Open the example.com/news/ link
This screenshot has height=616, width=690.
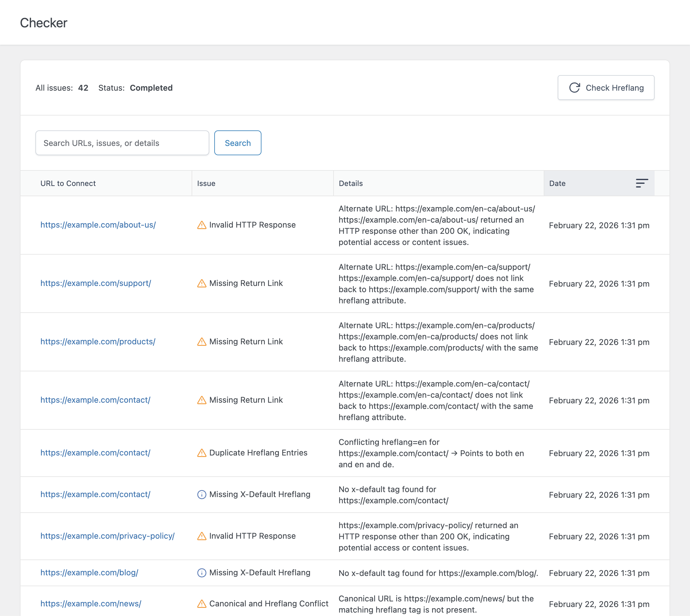91,604
